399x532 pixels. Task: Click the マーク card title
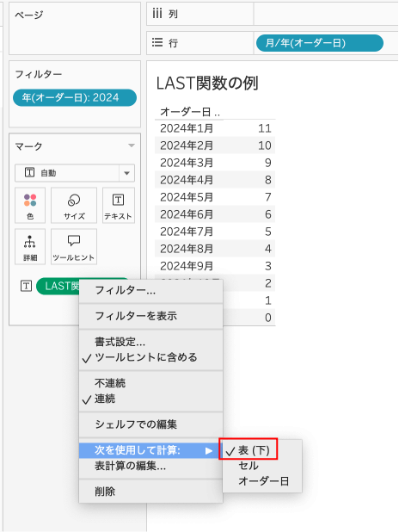(28, 146)
